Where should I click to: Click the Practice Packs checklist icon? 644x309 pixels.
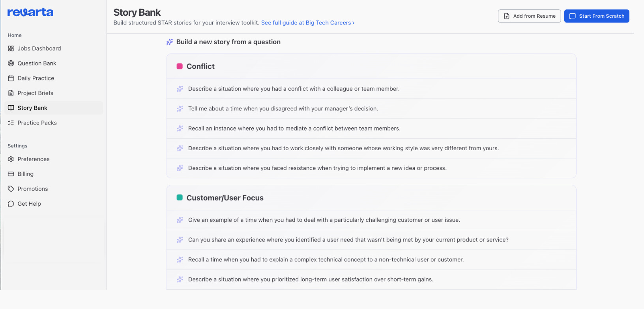11,123
